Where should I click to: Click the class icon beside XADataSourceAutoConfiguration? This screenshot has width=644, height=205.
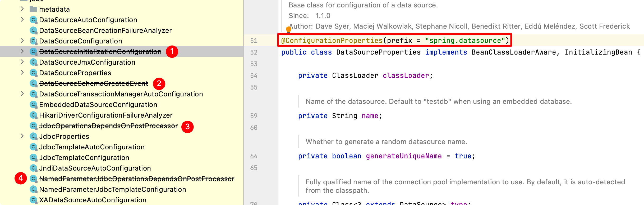(33, 200)
